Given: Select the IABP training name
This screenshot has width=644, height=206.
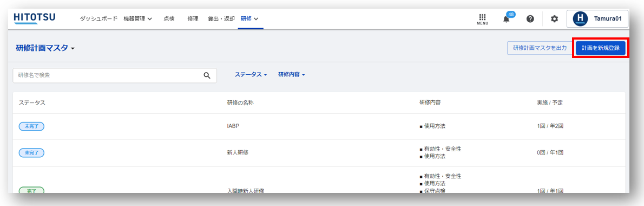Looking at the screenshot, I should pyautogui.click(x=233, y=126).
